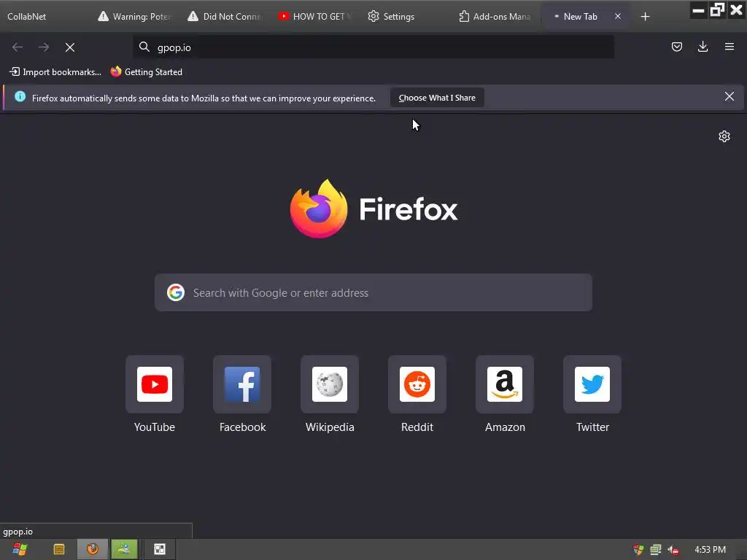Switch to the Warning: Potential tab

[x=135, y=17]
